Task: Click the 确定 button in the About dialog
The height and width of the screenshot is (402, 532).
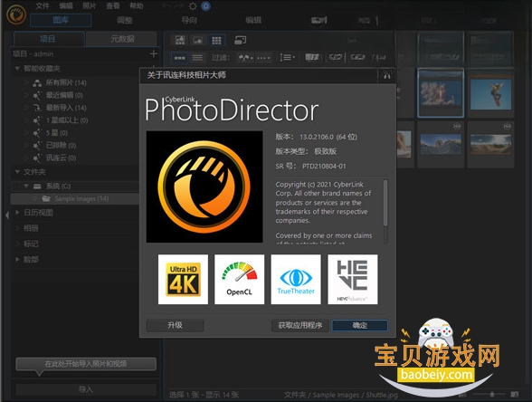Action: point(360,325)
